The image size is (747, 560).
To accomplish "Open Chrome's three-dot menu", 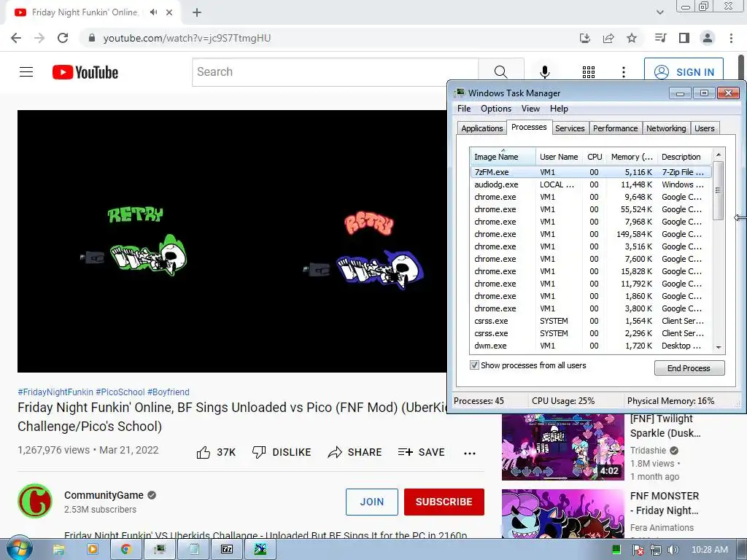I will pyautogui.click(x=731, y=38).
